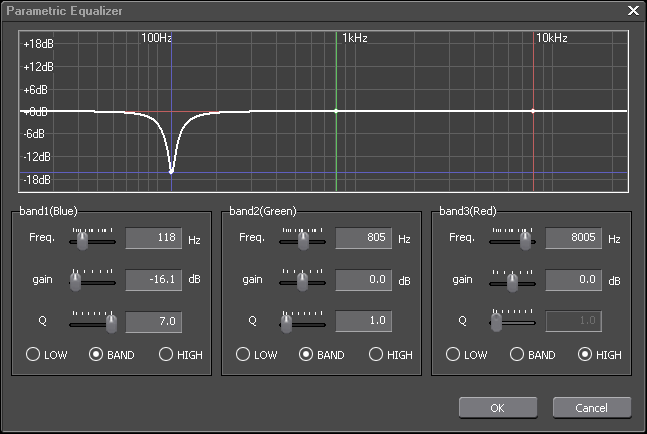Click the band1 Q slider handle
Screen dimensions: 647x434
tap(112, 323)
